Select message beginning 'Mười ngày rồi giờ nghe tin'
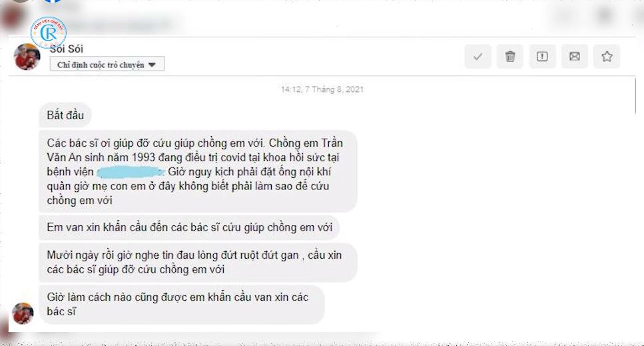The image size is (644, 346). pyautogui.click(x=198, y=262)
